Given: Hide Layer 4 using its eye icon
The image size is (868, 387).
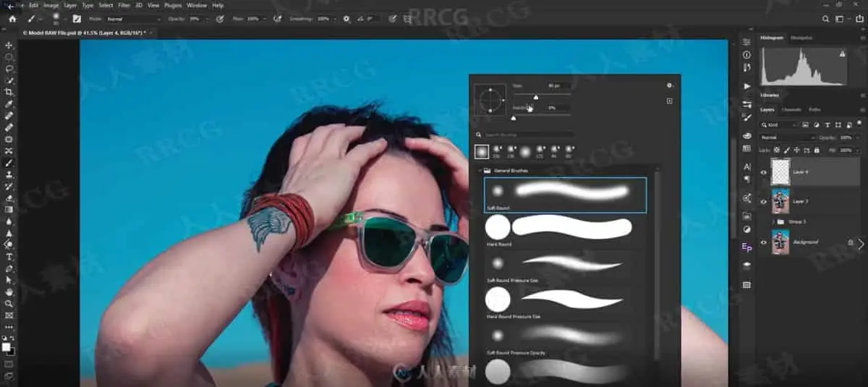Looking at the screenshot, I should 764,172.
